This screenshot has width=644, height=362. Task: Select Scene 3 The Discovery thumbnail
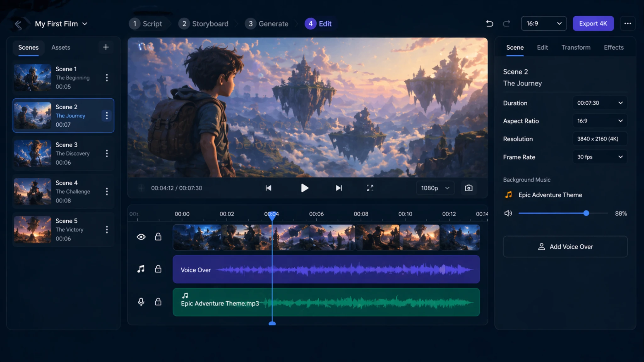click(x=32, y=153)
